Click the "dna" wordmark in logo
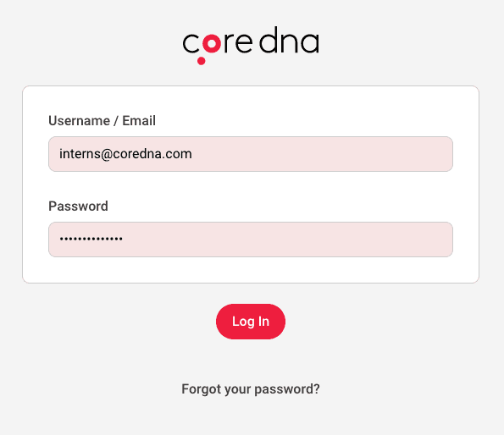The height and width of the screenshot is (435, 504). [x=289, y=40]
